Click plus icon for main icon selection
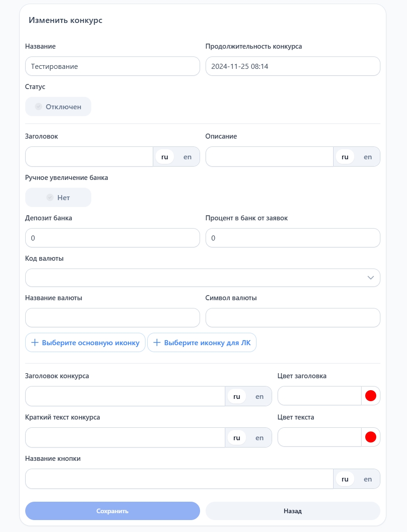 point(35,342)
